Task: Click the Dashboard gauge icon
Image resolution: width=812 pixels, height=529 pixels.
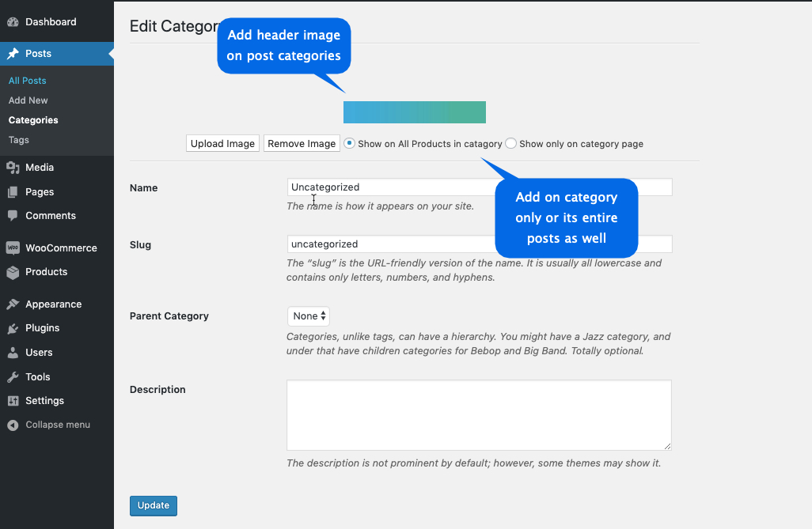Action: point(13,22)
